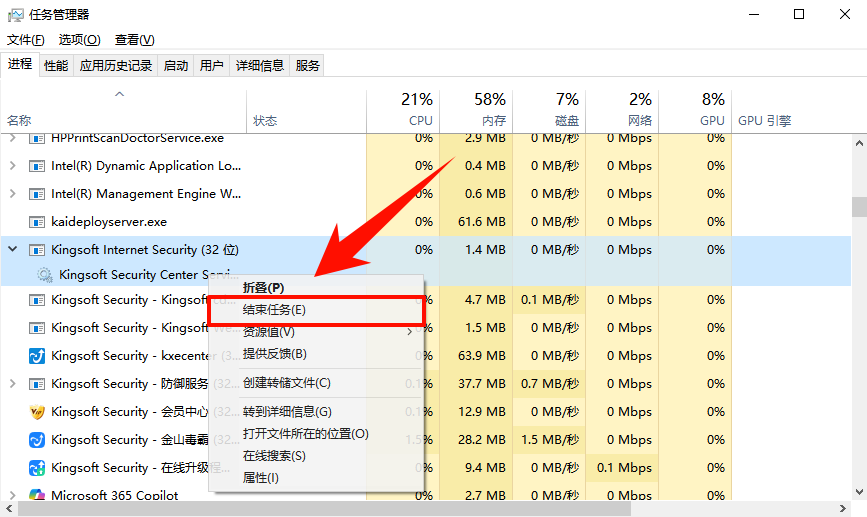Sort processes by the CPU column header
The image size is (867, 517).
coord(402,108)
